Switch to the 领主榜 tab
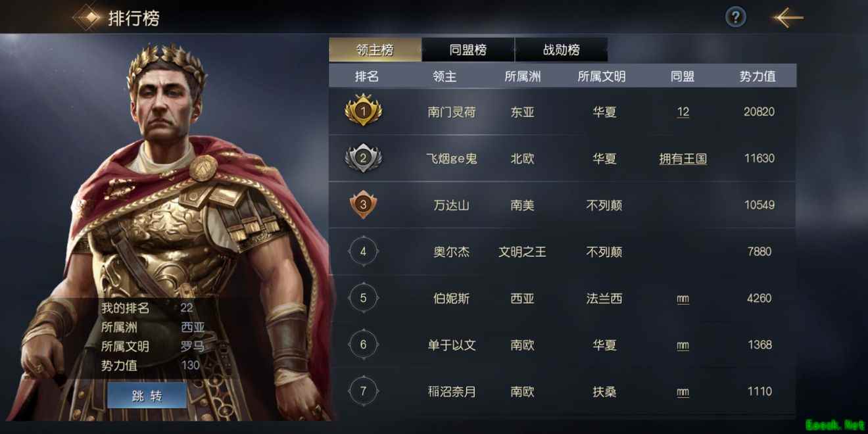The height and width of the screenshot is (434, 868). click(375, 50)
